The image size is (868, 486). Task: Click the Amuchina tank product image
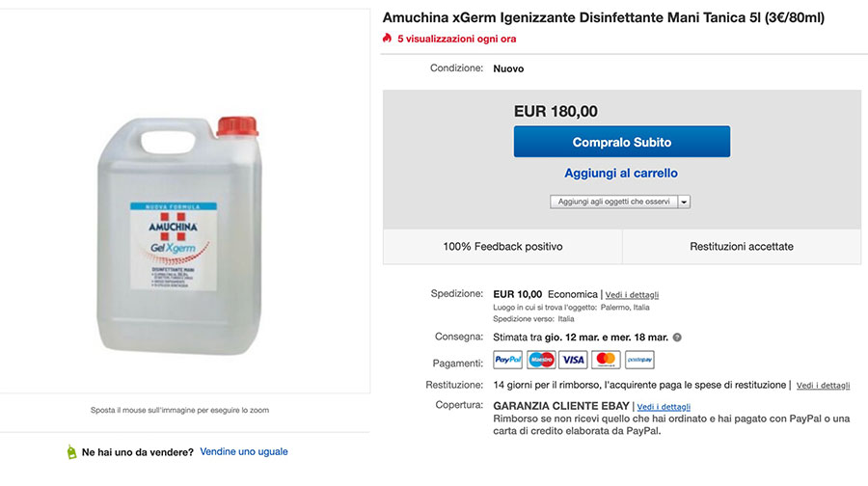point(178,235)
